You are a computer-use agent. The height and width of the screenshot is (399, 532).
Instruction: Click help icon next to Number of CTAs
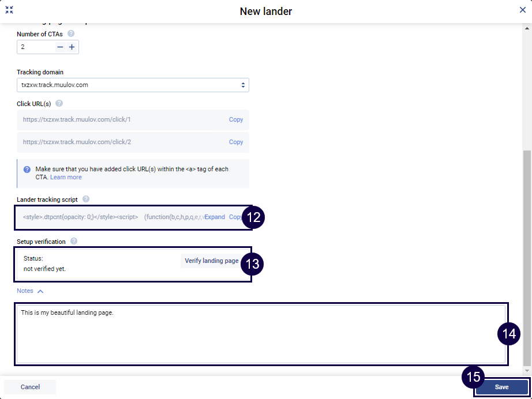pyautogui.click(x=71, y=34)
